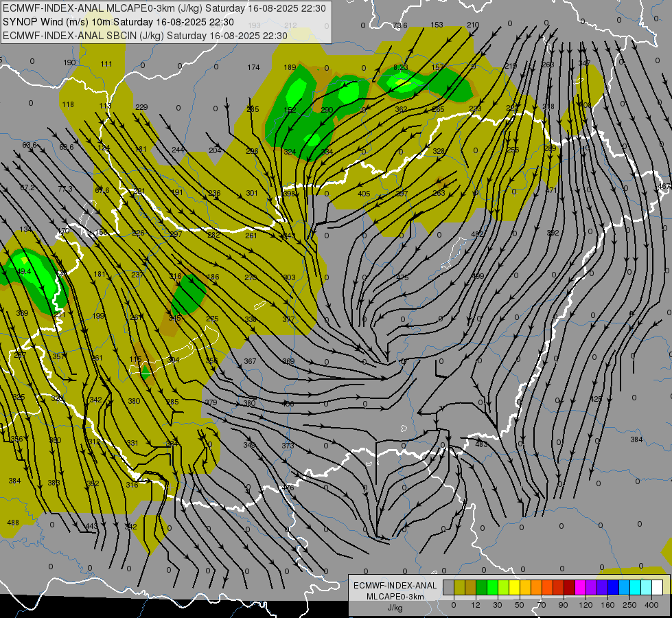Image resolution: width=672 pixels, height=618 pixels.
Task: Click legend tick value 70
Action: [542, 605]
